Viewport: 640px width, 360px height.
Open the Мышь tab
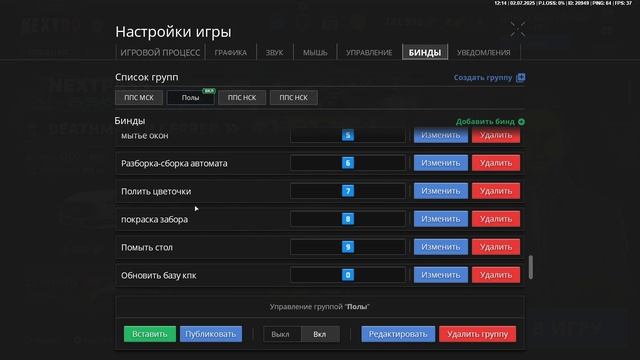click(315, 52)
